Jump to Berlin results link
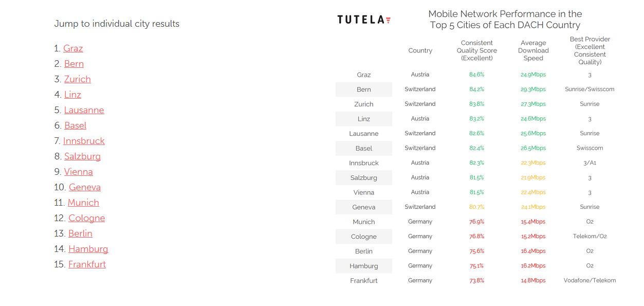This screenshot has width=644, height=306. pos(80,233)
